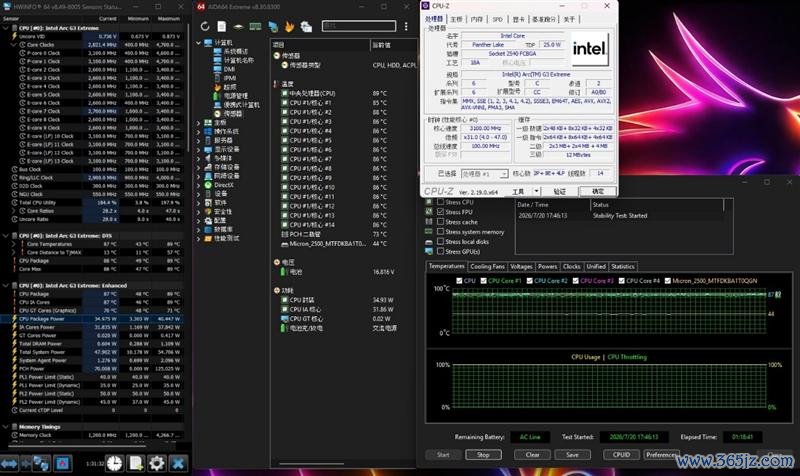Toggle CPU Core #3 graph checkbox
800x476 pixels.
pos(576,281)
